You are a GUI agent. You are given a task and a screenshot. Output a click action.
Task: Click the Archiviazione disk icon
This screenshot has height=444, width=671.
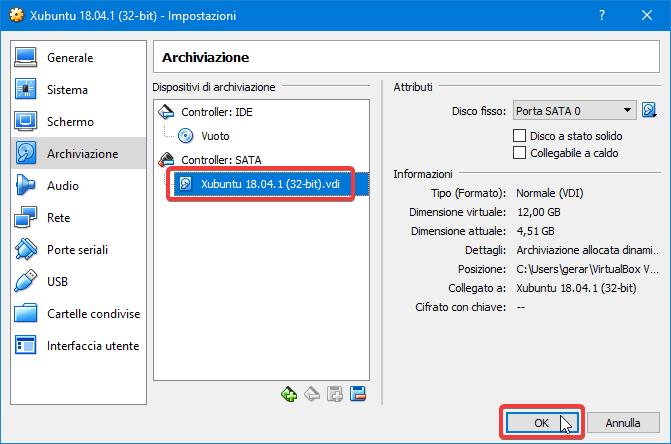[x=25, y=153]
